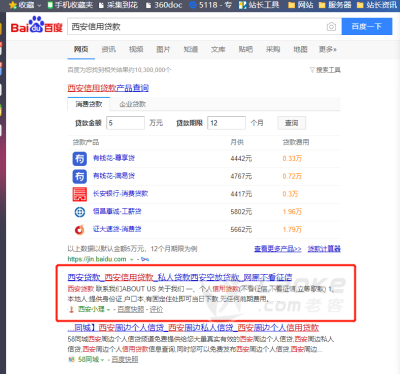The height and width of the screenshot is (374, 400).
Task: Open the 贷款计算器 link
Action: [x=324, y=249]
